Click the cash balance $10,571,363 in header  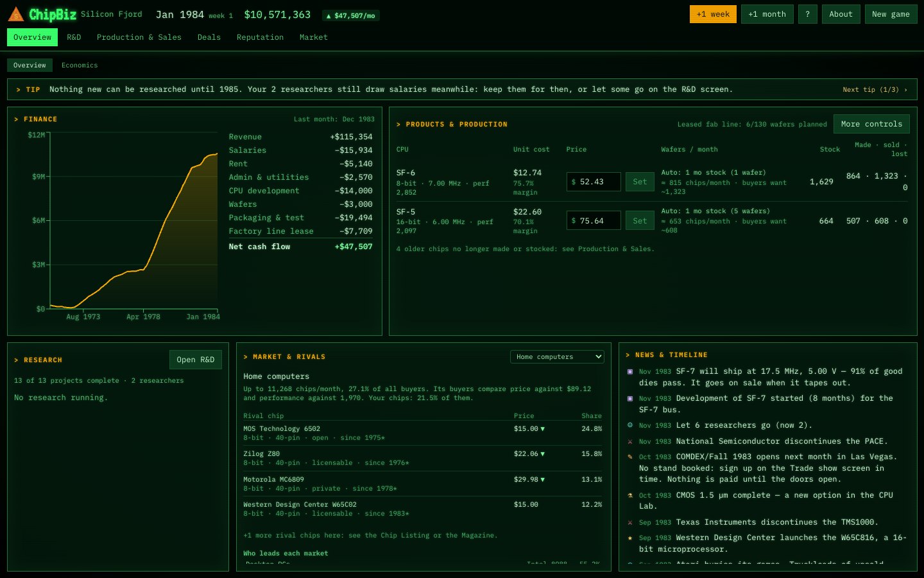(277, 14)
